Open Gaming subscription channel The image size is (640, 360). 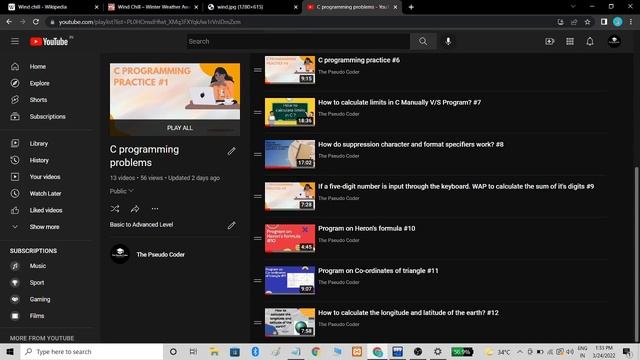pyautogui.click(x=40, y=299)
